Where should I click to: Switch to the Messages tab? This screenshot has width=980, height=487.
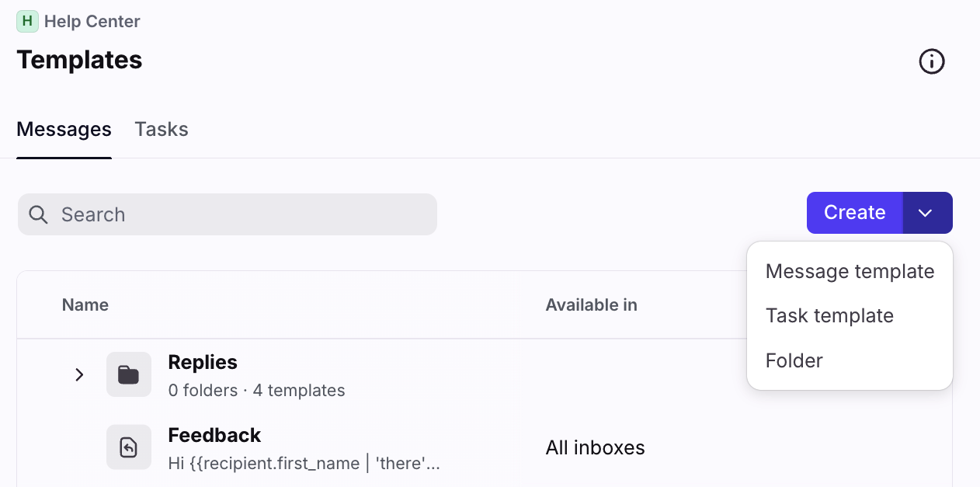pos(64,129)
